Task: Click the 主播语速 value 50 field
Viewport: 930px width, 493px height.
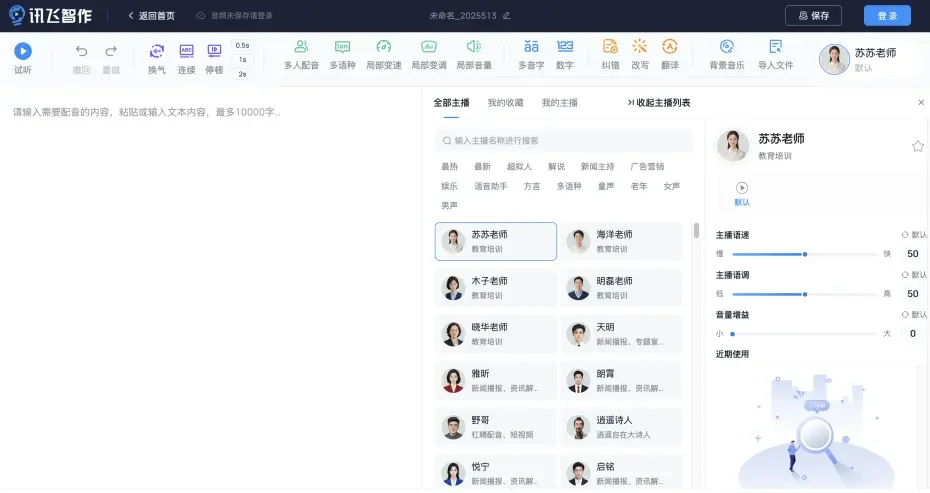Action: coord(913,254)
